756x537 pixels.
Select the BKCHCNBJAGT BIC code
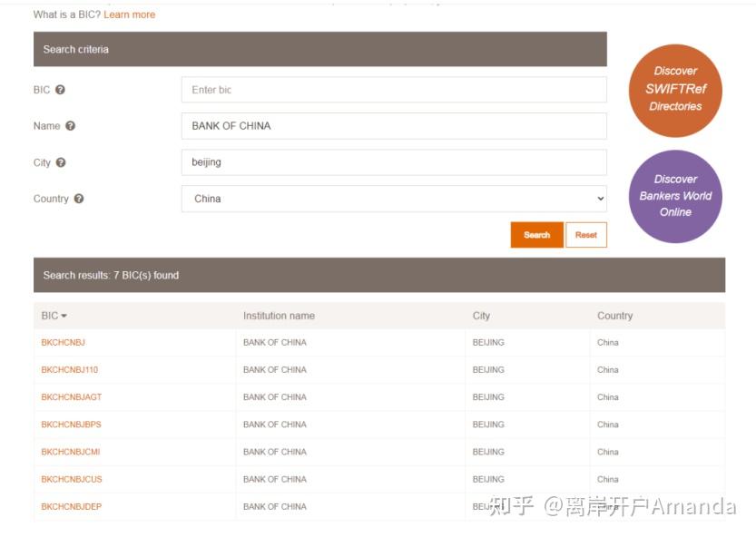pyautogui.click(x=71, y=397)
